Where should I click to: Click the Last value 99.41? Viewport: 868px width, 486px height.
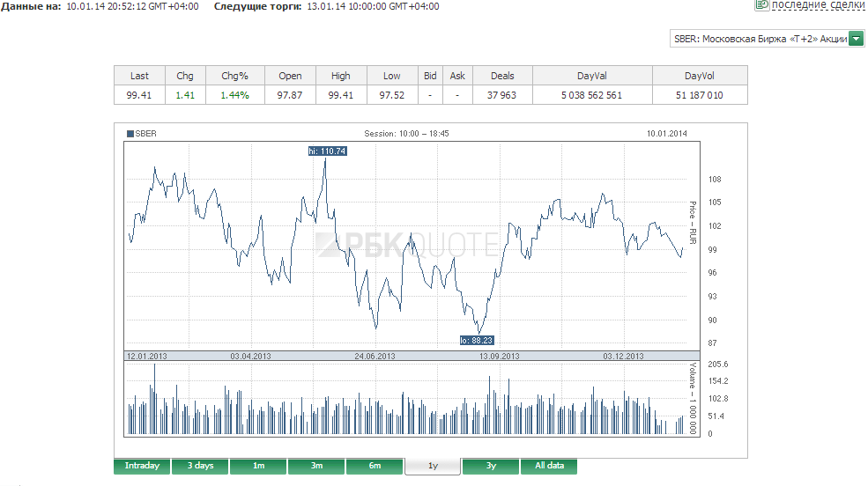(139, 95)
